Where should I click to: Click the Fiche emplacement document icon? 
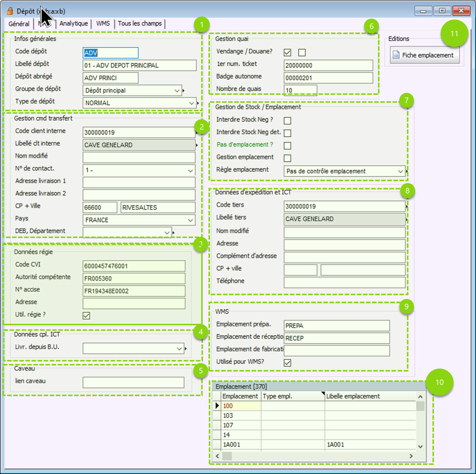396,55
